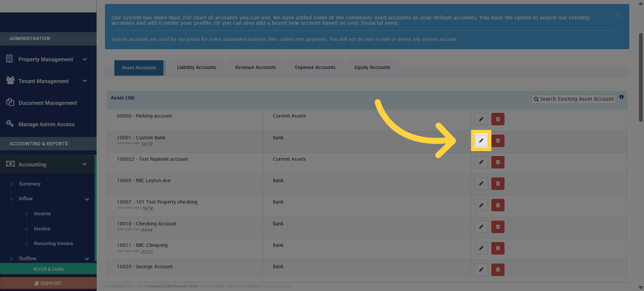
Task: Switch to the Equity Accounts tab
Action: point(372,67)
